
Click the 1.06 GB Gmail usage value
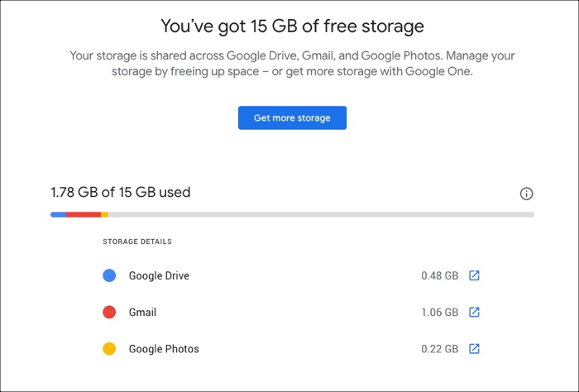point(439,313)
